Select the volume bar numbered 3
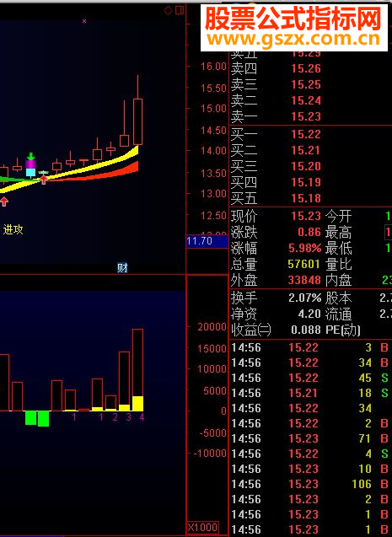 124,381
